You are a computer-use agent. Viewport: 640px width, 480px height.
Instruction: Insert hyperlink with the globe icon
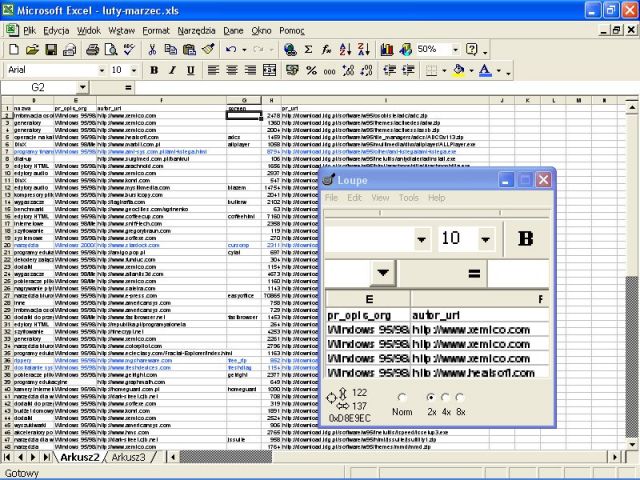[290, 49]
